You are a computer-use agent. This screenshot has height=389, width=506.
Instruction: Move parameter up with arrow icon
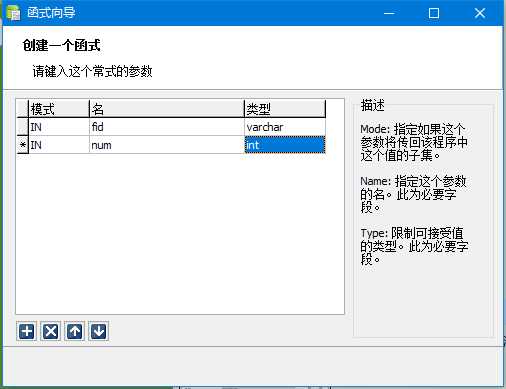tap(75, 331)
